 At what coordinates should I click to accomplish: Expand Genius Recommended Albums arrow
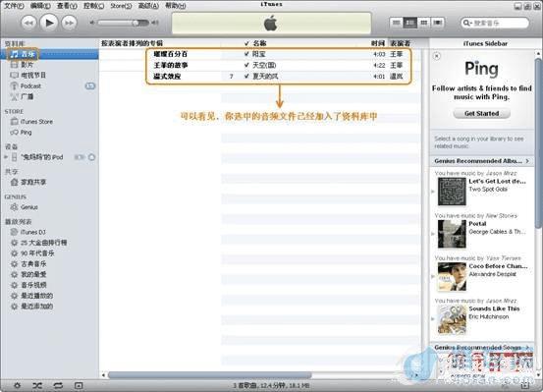[x=527, y=161]
